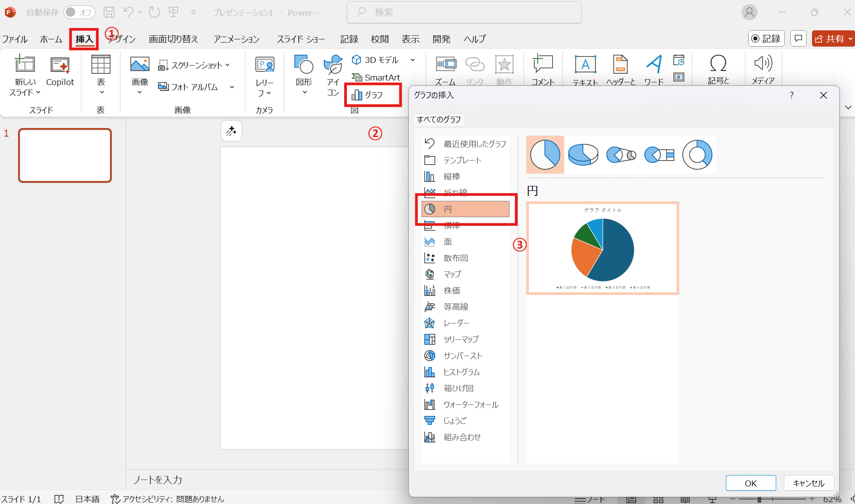Select the 3-D pie chart subtype icon

583,155
